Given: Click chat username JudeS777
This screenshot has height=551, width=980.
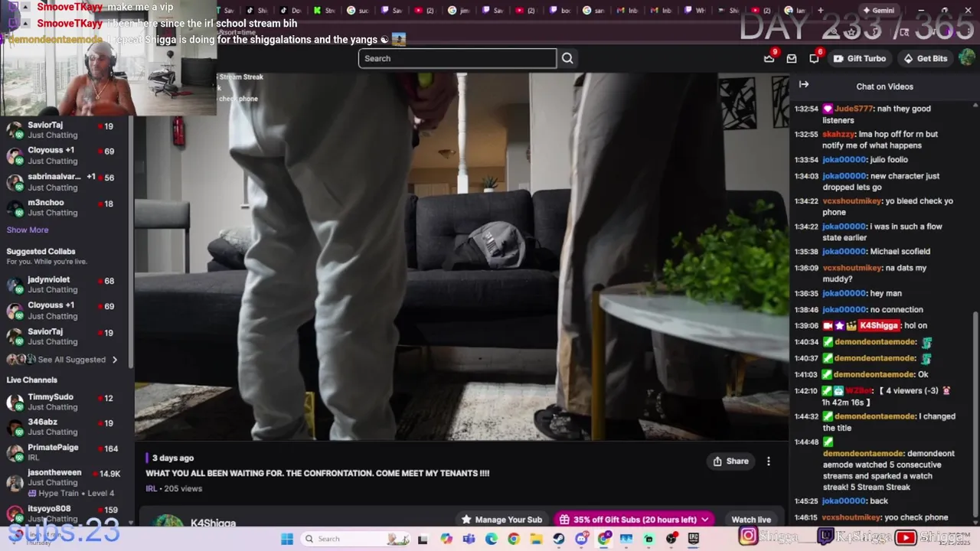Looking at the screenshot, I should coord(853,109).
